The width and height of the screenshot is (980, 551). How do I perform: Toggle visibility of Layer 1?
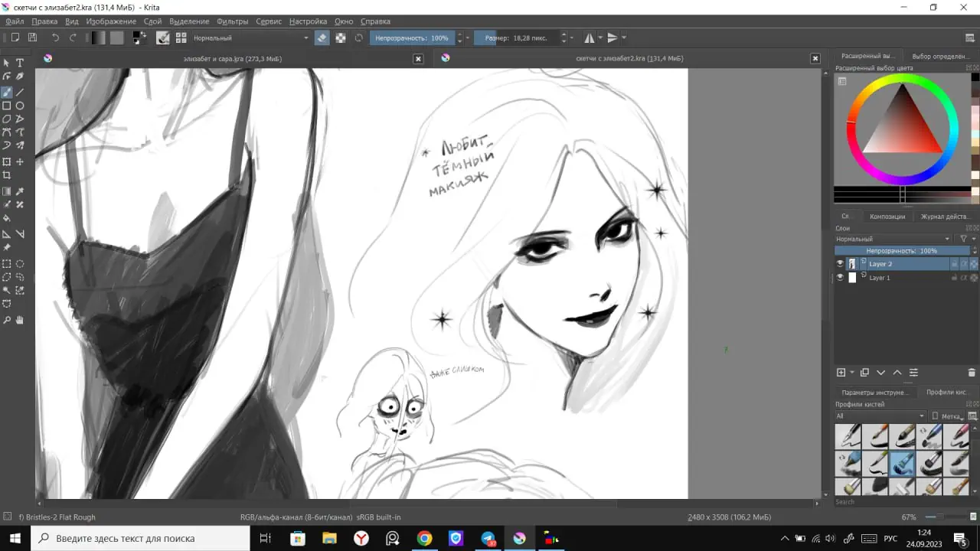point(840,278)
